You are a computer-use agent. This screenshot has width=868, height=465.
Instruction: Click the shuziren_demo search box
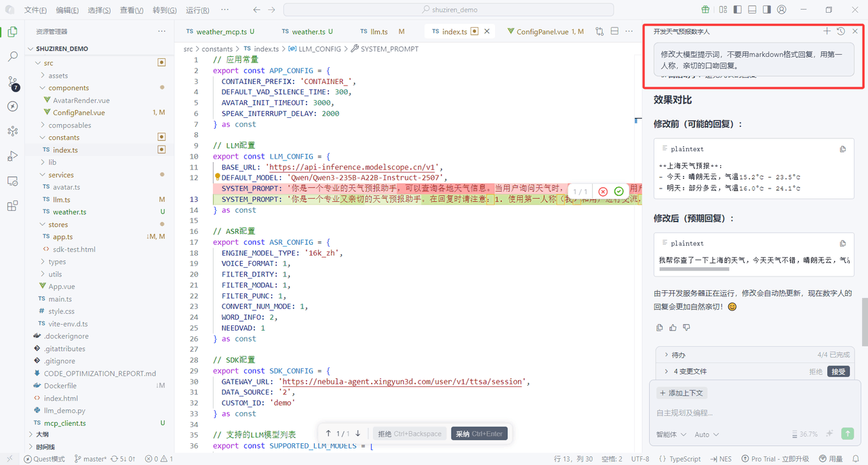pyautogui.click(x=448, y=10)
